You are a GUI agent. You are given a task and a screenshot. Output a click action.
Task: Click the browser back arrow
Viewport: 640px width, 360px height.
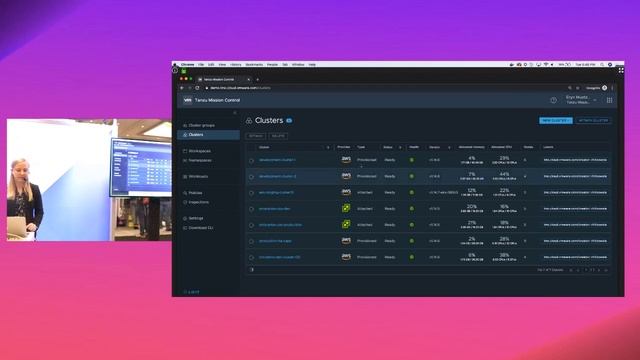(182, 88)
